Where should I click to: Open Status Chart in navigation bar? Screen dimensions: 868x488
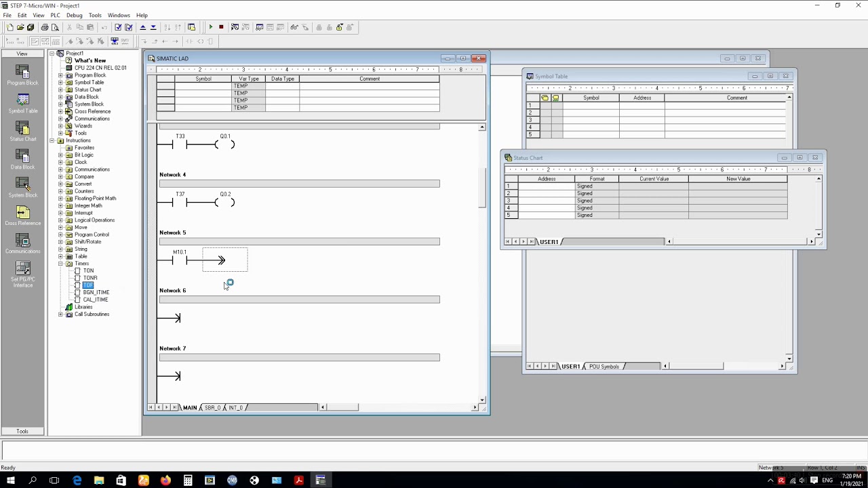[x=22, y=131]
